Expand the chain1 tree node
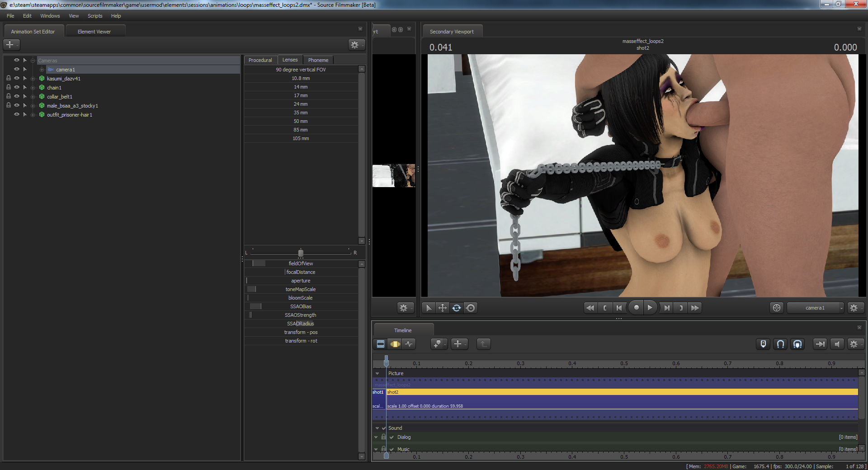Image resolution: width=868 pixels, height=470 pixels. click(33, 88)
